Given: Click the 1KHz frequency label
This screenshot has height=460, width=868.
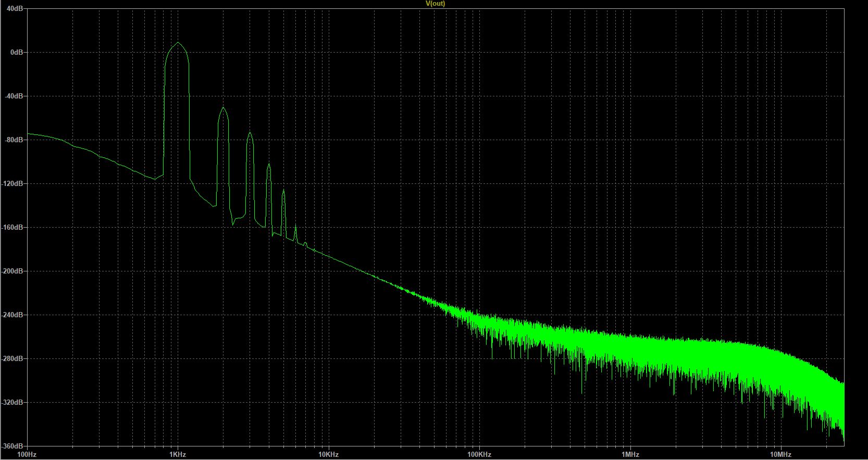Looking at the screenshot, I should coord(178,455).
